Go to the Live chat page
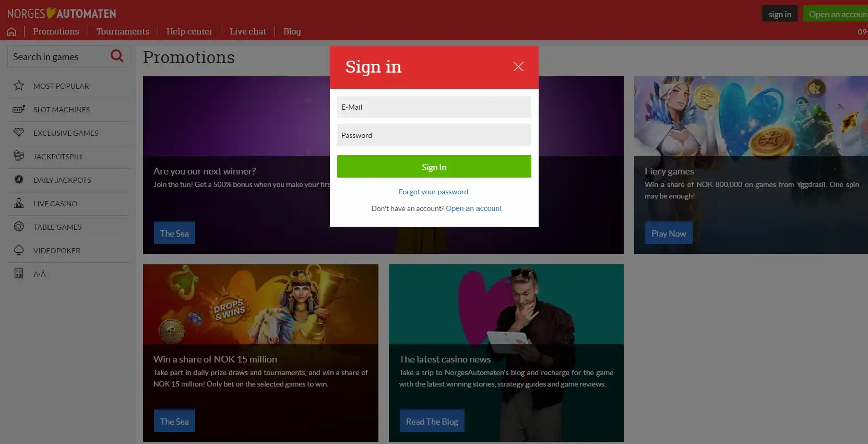Screen dimensions: 868x444 pyautogui.click(x=248, y=31)
